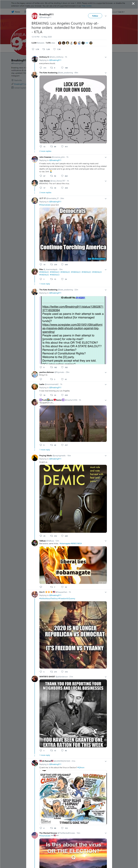
Task: Show '2 more replies' under Kate Awakening
Action: 45,151
